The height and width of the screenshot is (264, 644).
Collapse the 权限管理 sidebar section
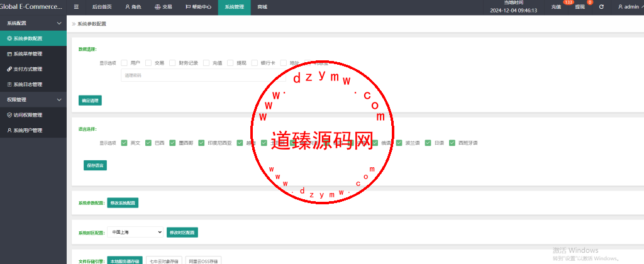coord(33,100)
